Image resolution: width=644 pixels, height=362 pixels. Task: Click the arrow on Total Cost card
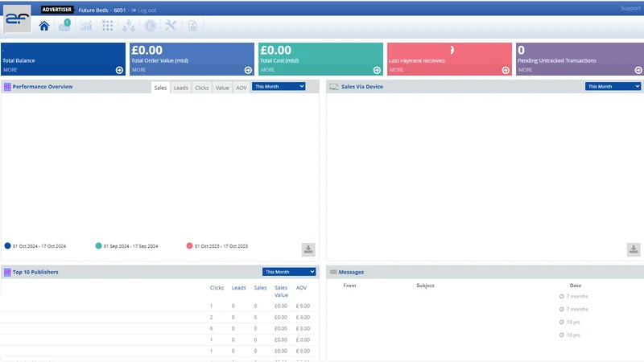click(x=377, y=70)
